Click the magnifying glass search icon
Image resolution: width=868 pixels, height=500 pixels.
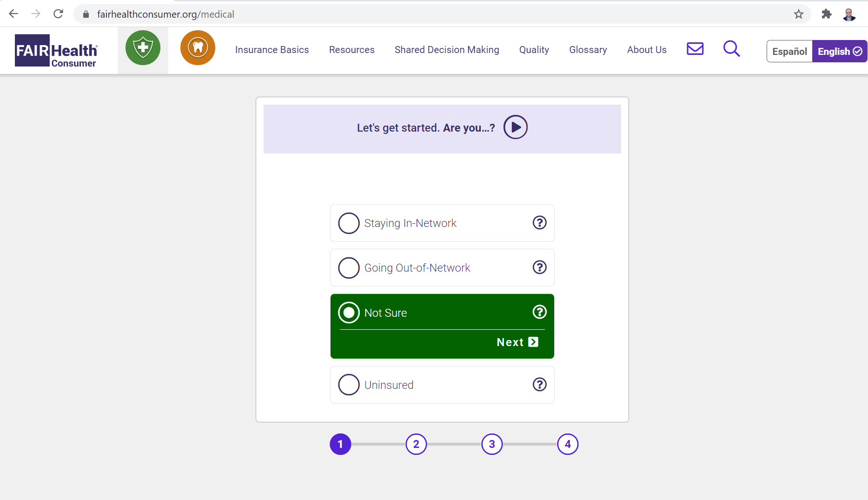coord(731,49)
